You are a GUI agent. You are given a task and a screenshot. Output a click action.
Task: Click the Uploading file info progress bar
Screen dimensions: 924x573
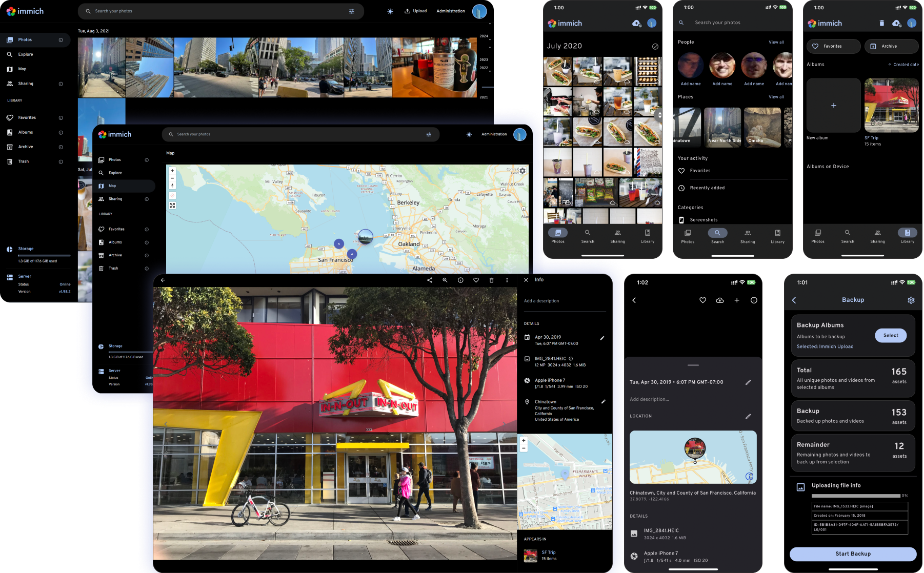(856, 496)
